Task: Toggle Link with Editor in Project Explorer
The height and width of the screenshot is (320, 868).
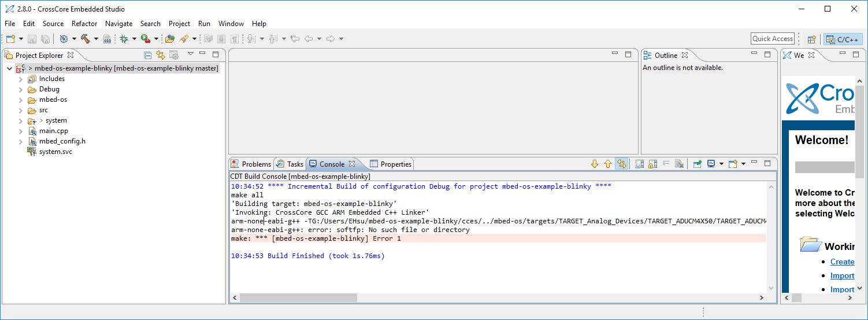Action: [x=161, y=55]
